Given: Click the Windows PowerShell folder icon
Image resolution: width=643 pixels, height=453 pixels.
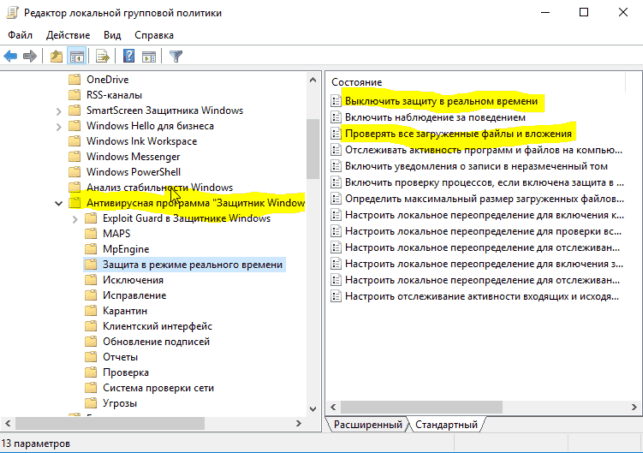Looking at the screenshot, I should (75, 172).
